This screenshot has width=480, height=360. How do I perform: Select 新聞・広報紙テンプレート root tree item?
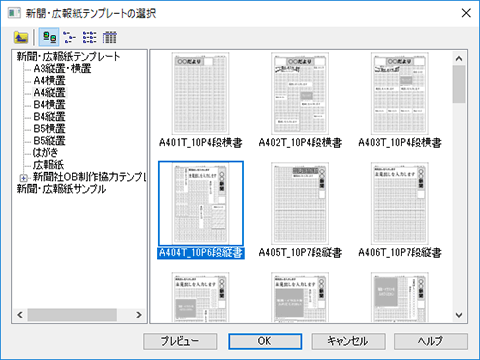68,56
